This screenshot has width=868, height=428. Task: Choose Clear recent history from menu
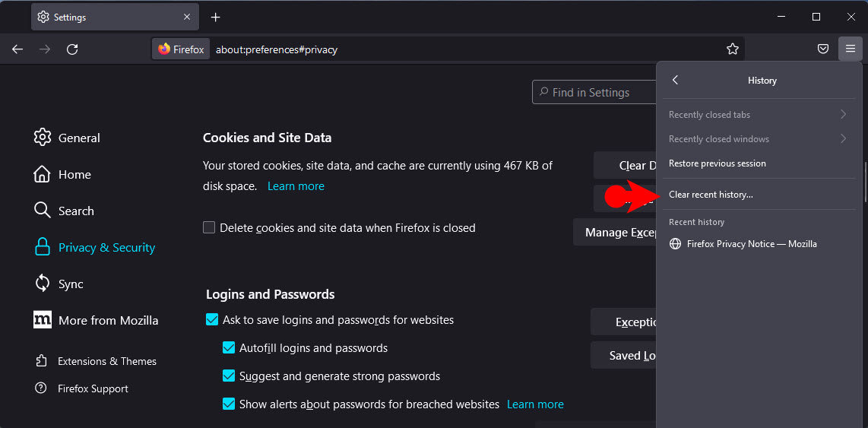click(x=759, y=195)
